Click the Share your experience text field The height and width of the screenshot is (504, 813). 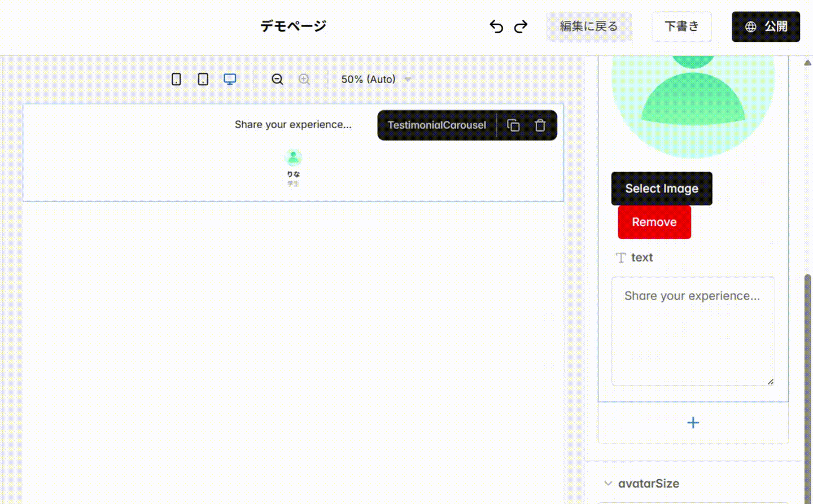coord(693,330)
